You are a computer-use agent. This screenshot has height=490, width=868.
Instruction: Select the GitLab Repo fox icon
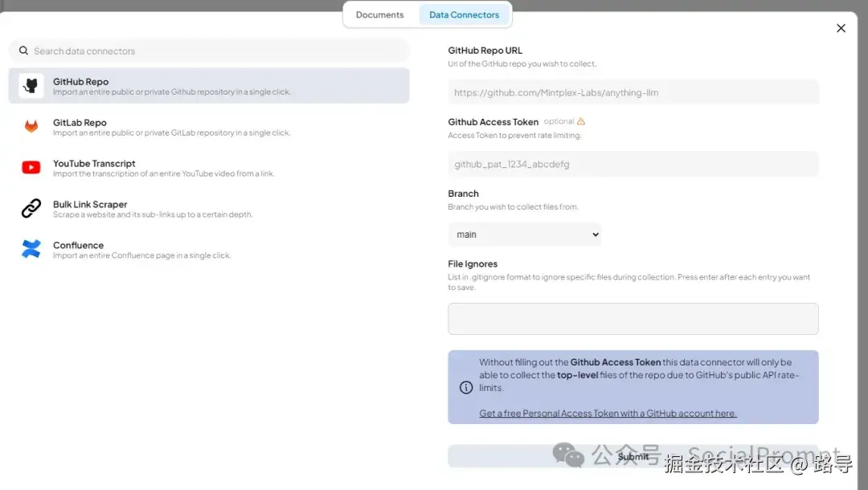pyautogui.click(x=31, y=127)
